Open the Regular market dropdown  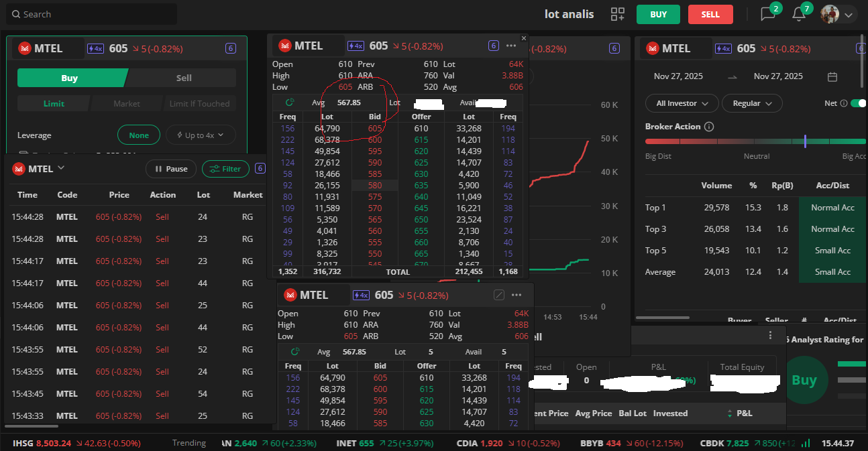coord(752,103)
